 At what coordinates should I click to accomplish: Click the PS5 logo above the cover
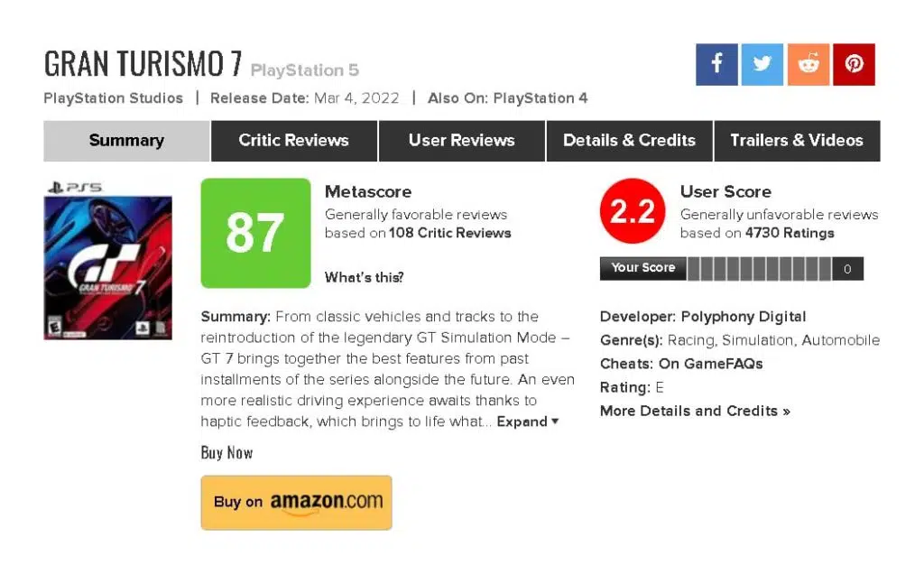pos(75,188)
